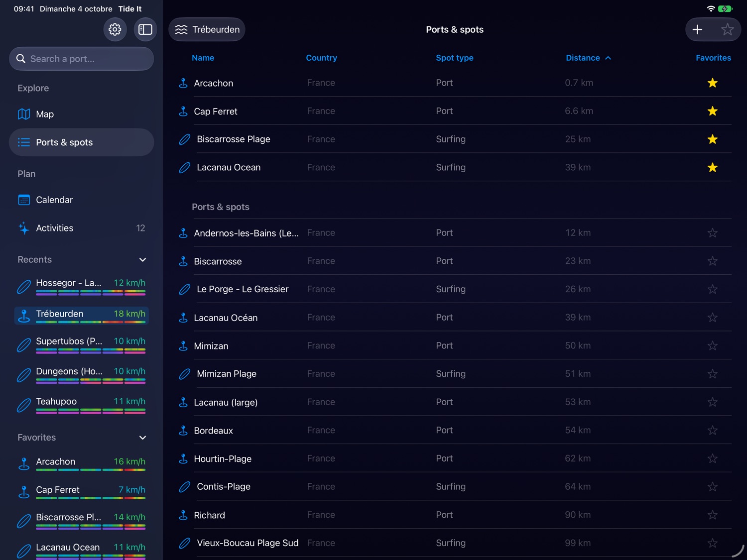This screenshot has width=747, height=560.
Task: Select the Le Porge - Le Gressier row
Action: (x=455, y=289)
